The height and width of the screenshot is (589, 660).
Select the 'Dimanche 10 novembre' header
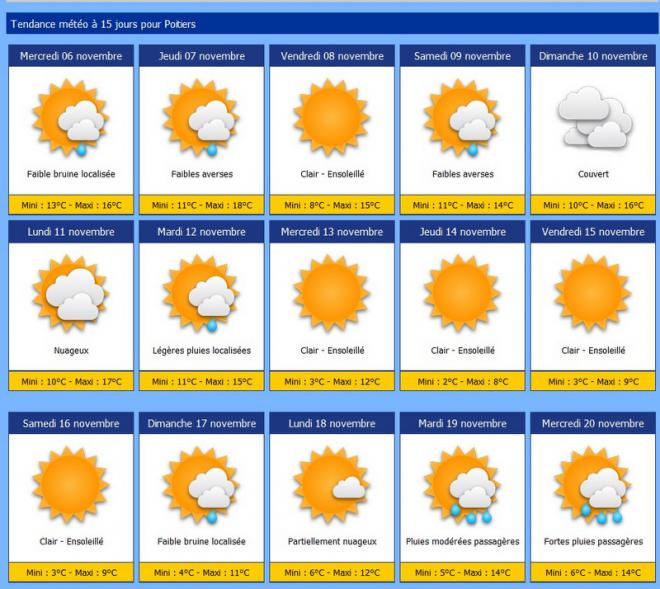(x=593, y=56)
